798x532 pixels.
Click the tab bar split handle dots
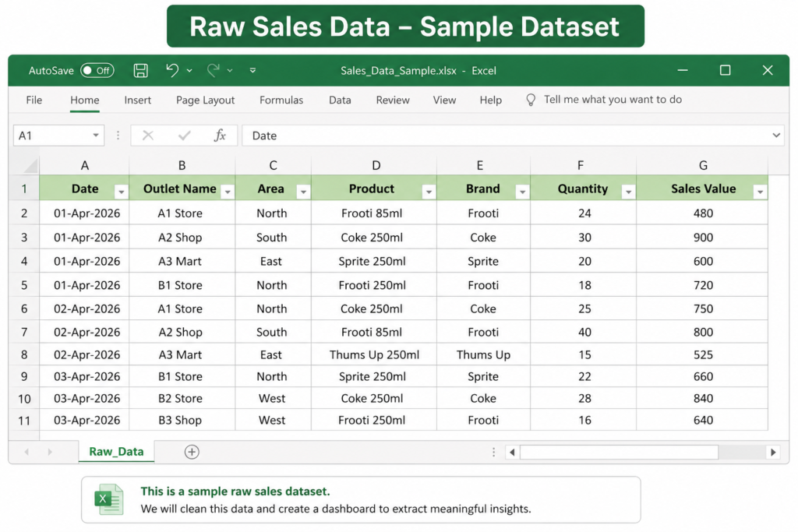pyautogui.click(x=493, y=452)
